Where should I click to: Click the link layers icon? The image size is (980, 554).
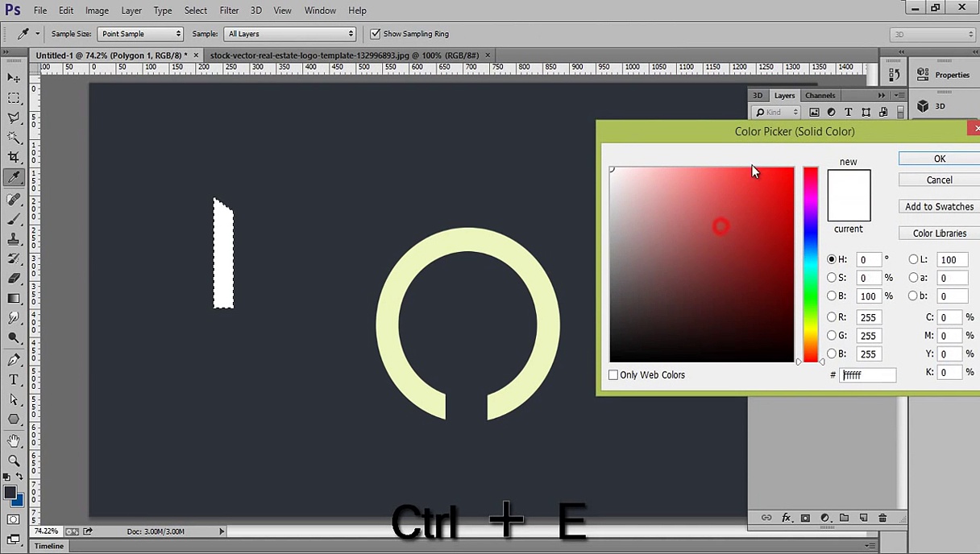tap(766, 518)
